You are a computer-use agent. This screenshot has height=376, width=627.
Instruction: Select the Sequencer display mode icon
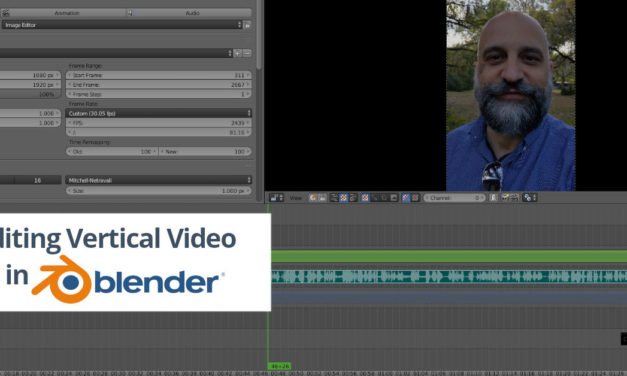(333, 198)
